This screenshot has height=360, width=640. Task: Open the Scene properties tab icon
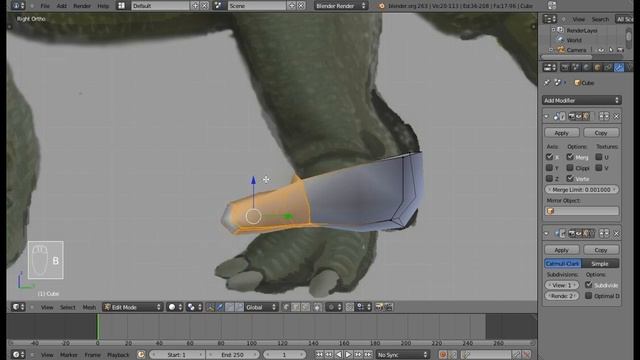click(x=576, y=67)
